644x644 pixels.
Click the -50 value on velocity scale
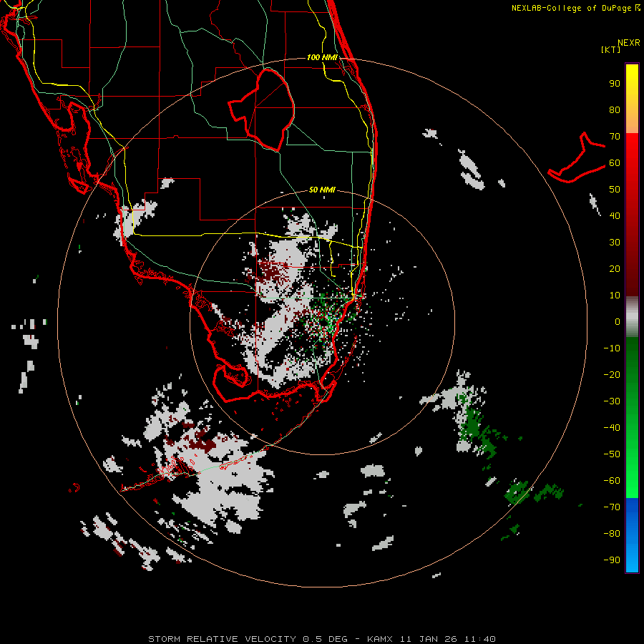(x=612, y=454)
